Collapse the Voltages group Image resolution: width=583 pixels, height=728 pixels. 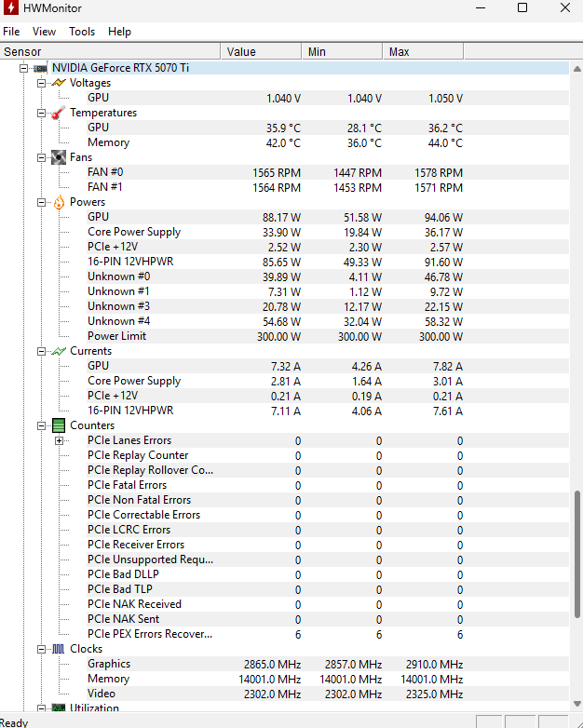pyautogui.click(x=41, y=83)
